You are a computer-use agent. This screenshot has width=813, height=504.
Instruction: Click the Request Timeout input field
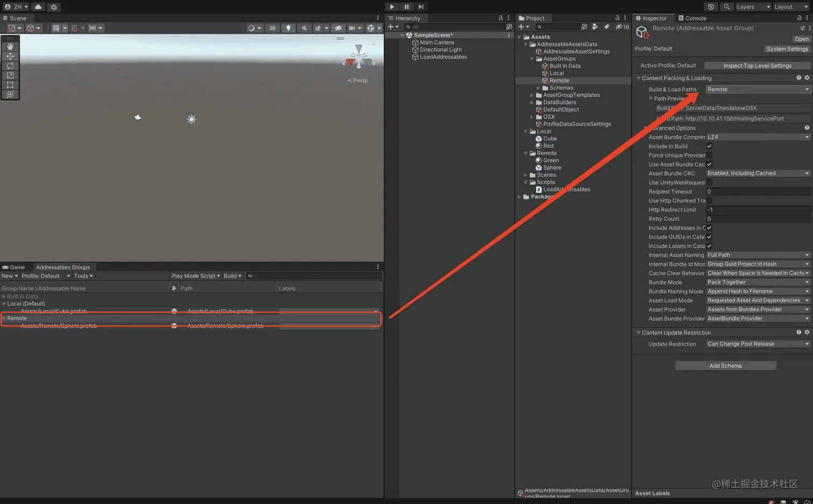click(x=758, y=192)
